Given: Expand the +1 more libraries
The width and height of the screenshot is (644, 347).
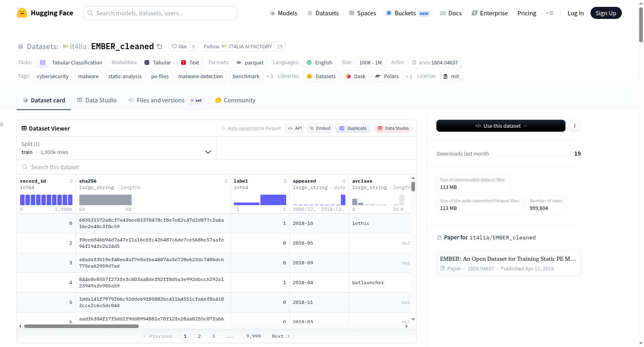Looking at the screenshot, I should click(x=409, y=76).
